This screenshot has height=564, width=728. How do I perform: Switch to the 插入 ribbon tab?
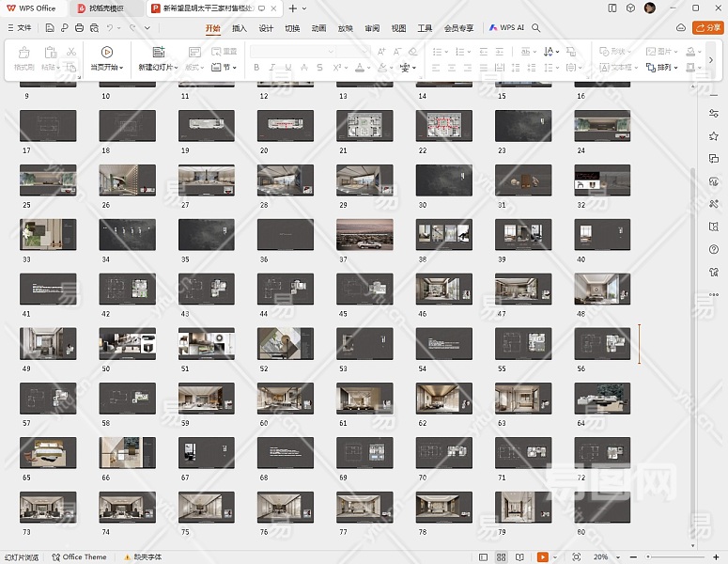click(x=240, y=28)
